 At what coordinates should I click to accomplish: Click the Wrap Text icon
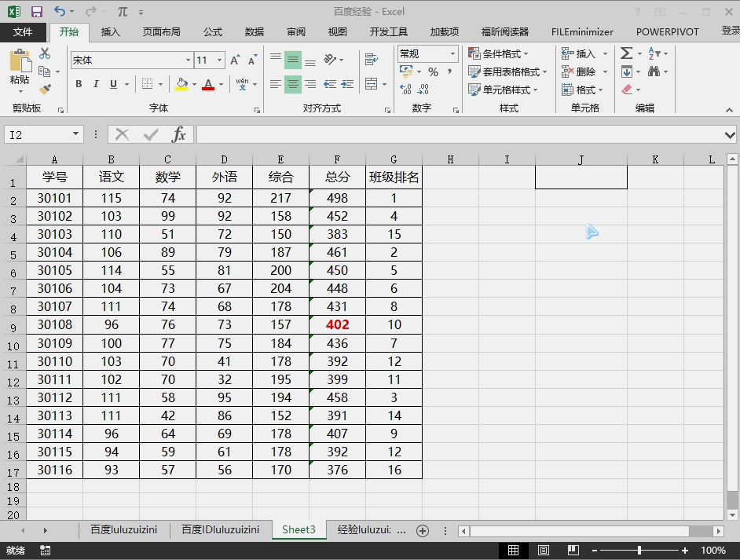pos(372,60)
